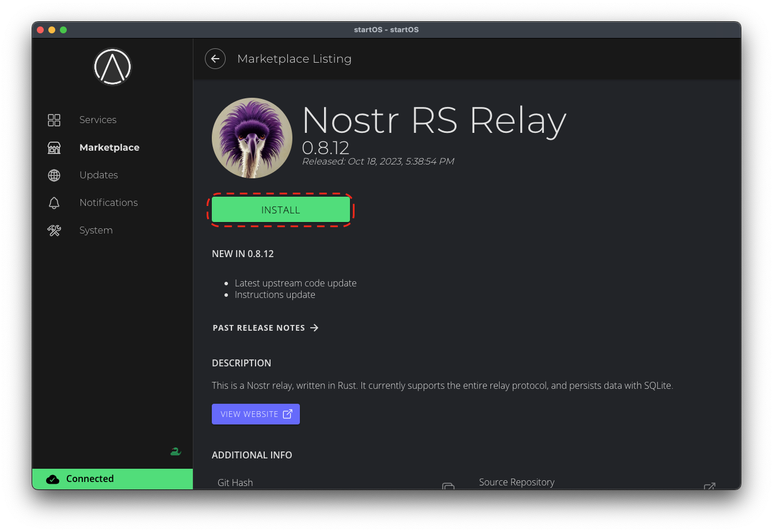Select Updates in the sidebar menu
This screenshot has height=532, width=773.
pyautogui.click(x=98, y=175)
